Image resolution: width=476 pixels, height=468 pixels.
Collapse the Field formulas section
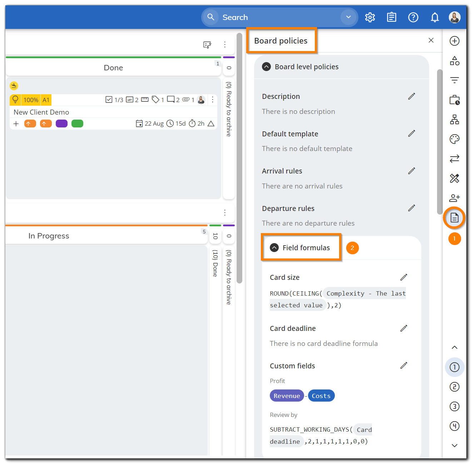point(274,248)
